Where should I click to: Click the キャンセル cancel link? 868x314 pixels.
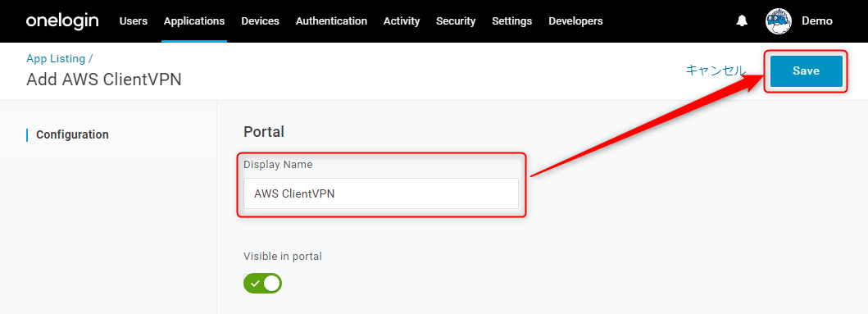point(716,71)
